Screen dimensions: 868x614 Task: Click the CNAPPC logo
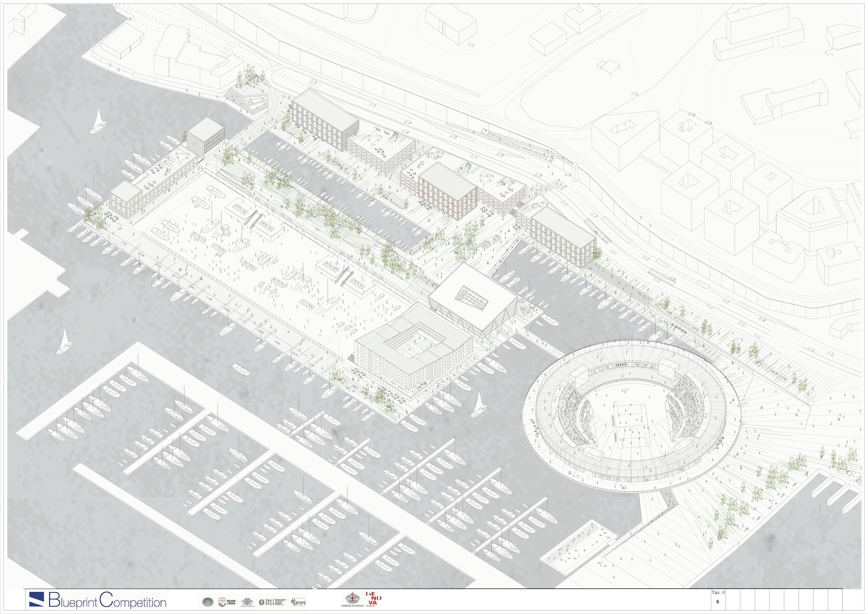click(272, 601)
